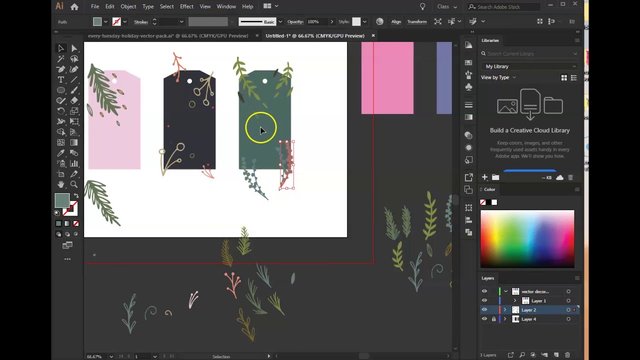Click the Style swatch in control bar
The width and height of the screenshot is (640, 360).
pos(356,22)
